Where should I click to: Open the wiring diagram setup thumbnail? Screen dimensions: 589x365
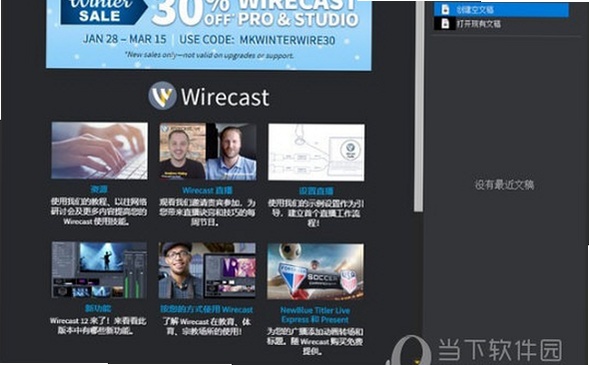point(316,152)
